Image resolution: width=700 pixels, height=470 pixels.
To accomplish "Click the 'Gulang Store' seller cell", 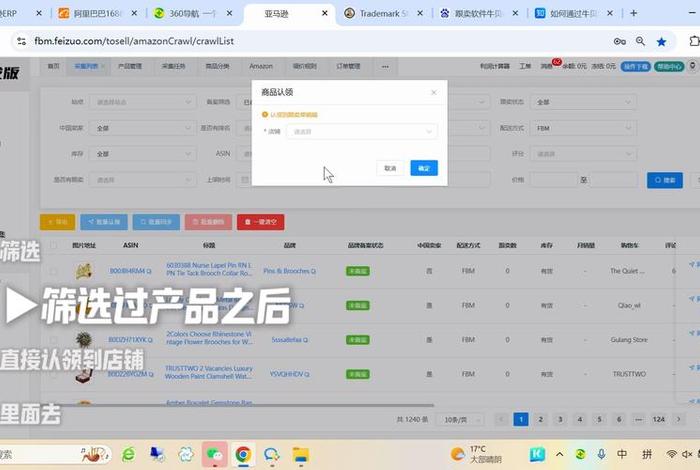I will click(x=629, y=340).
